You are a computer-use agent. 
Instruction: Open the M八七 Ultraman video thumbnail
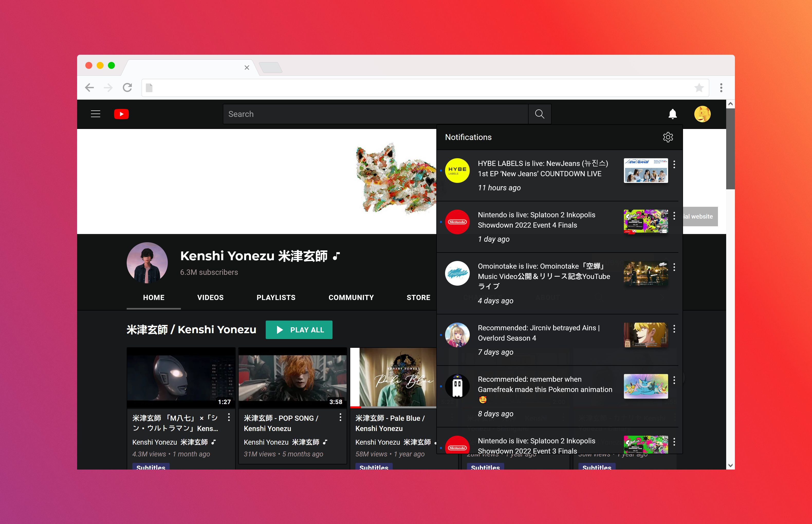click(x=181, y=378)
